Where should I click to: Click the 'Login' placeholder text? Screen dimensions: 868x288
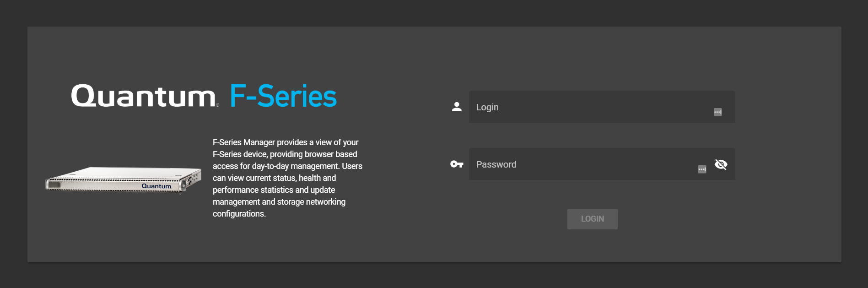(x=487, y=107)
